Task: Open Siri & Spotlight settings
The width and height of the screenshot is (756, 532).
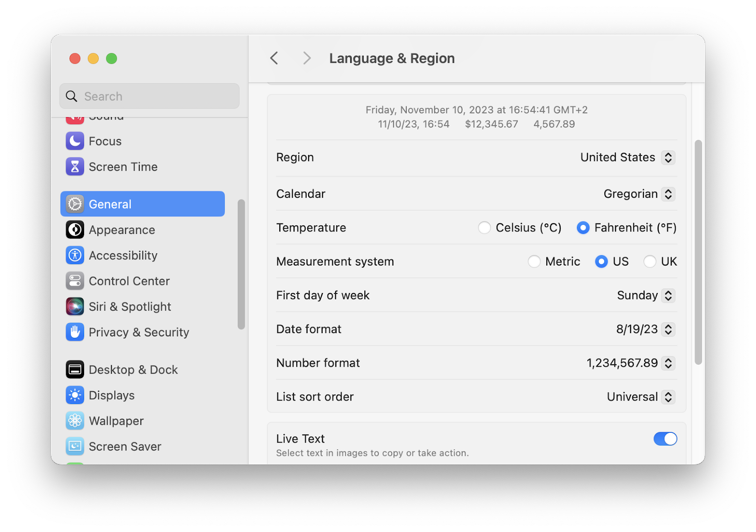Action: point(130,306)
